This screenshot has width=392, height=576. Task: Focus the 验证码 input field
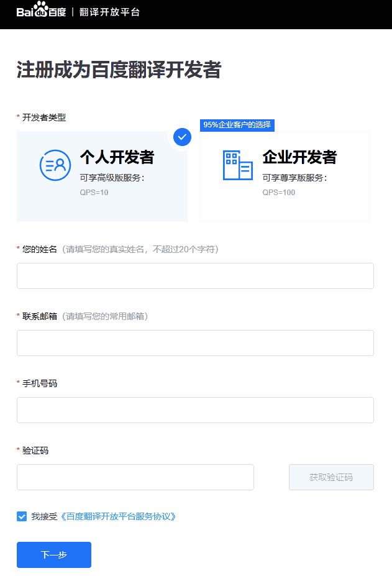pyautogui.click(x=135, y=477)
